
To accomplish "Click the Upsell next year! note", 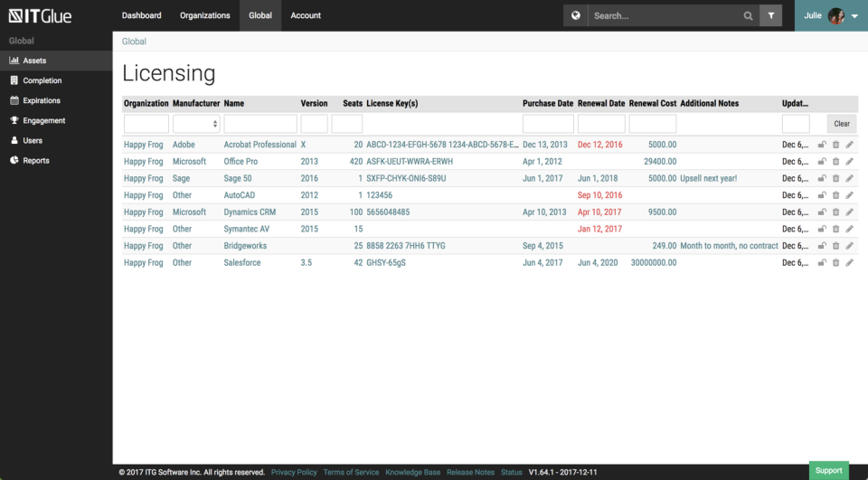I will [709, 178].
